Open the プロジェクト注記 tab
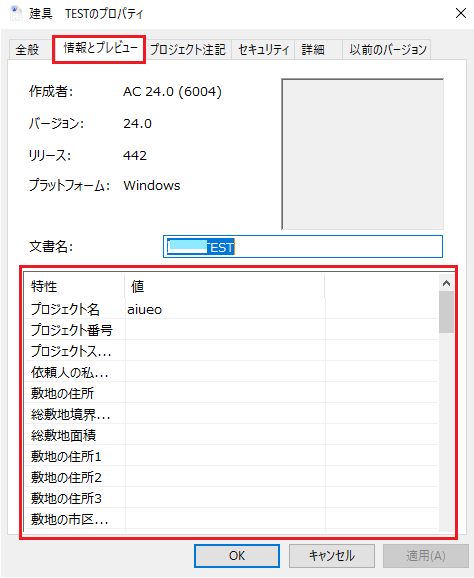Screen dimensions: 474x578 [188, 49]
